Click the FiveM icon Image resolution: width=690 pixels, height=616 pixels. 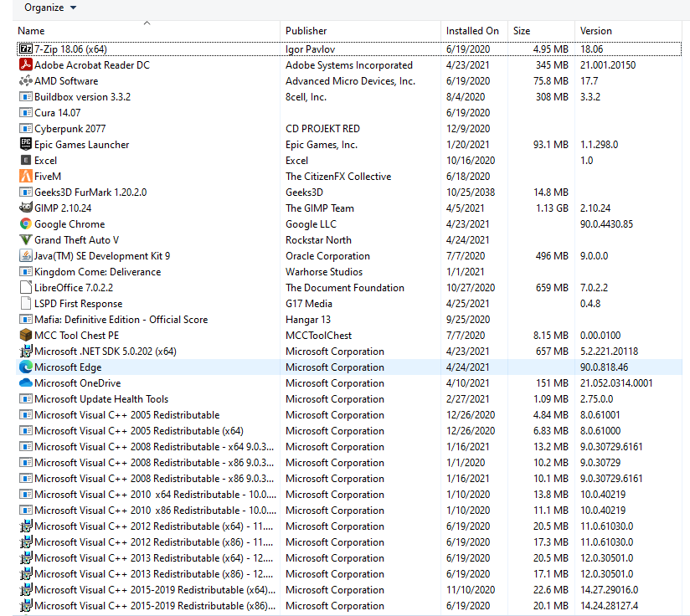(x=26, y=176)
